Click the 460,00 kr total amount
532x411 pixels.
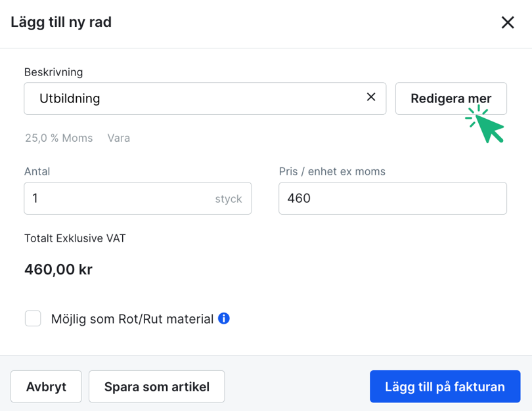(x=58, y=269)
